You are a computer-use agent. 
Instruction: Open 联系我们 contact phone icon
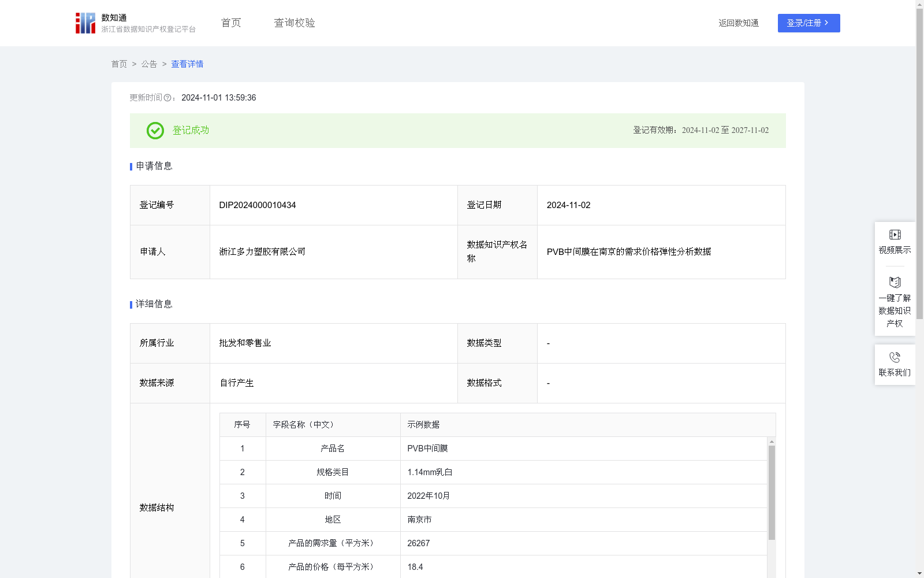pos(895,358)
